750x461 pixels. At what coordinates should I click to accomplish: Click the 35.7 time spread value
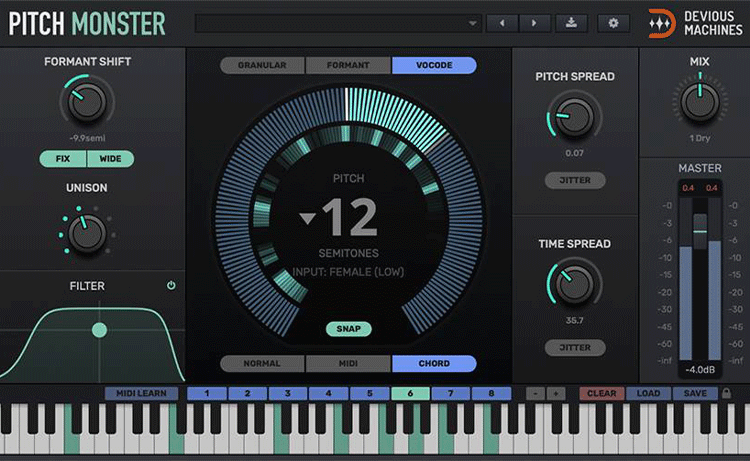pyautogui.click(x=574, y=320)
